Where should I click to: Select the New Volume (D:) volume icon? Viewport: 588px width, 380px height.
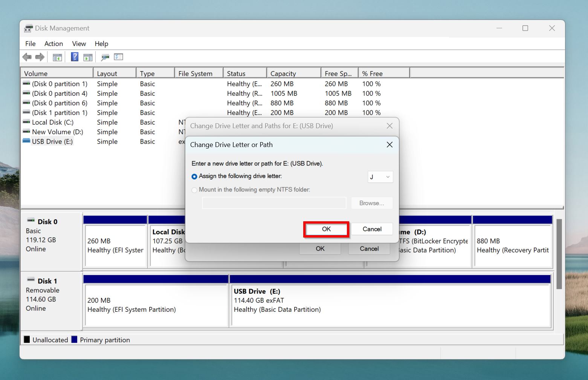(x=26, y=132)
